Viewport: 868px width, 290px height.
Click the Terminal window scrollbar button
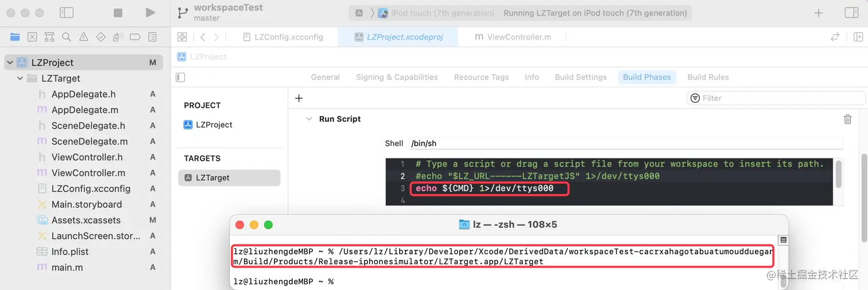(784, 240)
